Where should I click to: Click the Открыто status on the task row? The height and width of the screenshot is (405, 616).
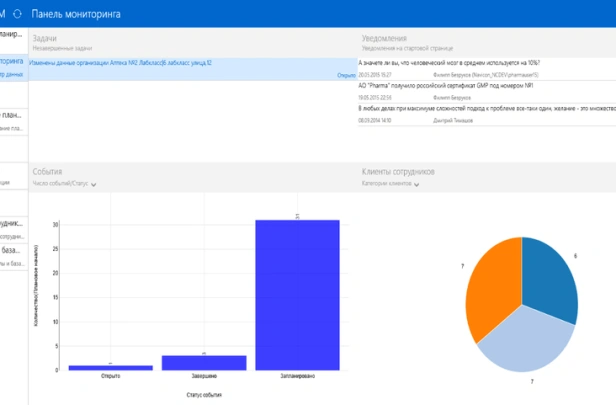pos(346,74)
